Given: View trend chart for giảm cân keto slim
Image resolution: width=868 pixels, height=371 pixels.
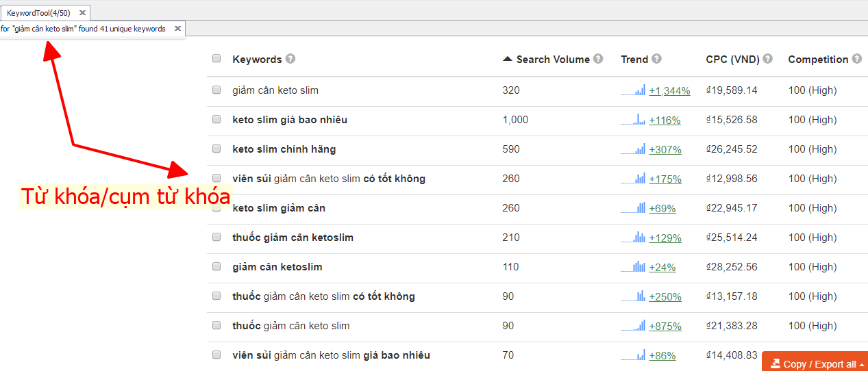Looking at the screenshot, I should pyautogui.click(x=633, y=90).
